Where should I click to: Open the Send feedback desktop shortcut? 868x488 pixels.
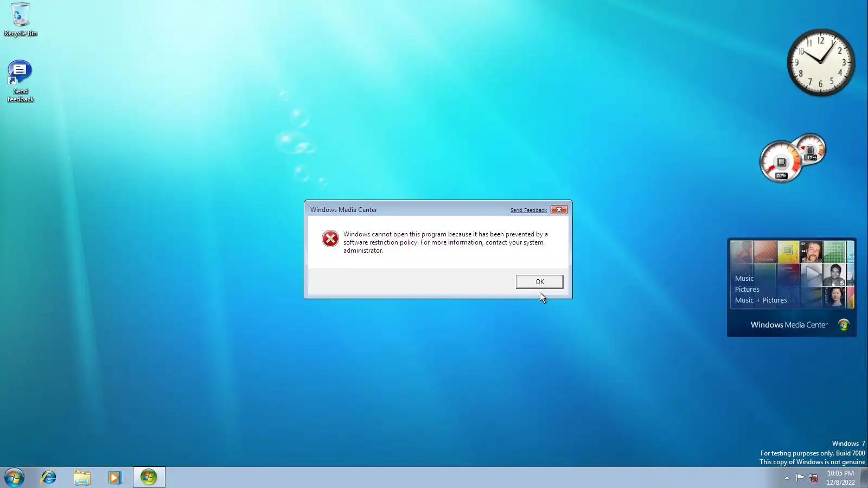pyautogui.click(x=21, y=81)
